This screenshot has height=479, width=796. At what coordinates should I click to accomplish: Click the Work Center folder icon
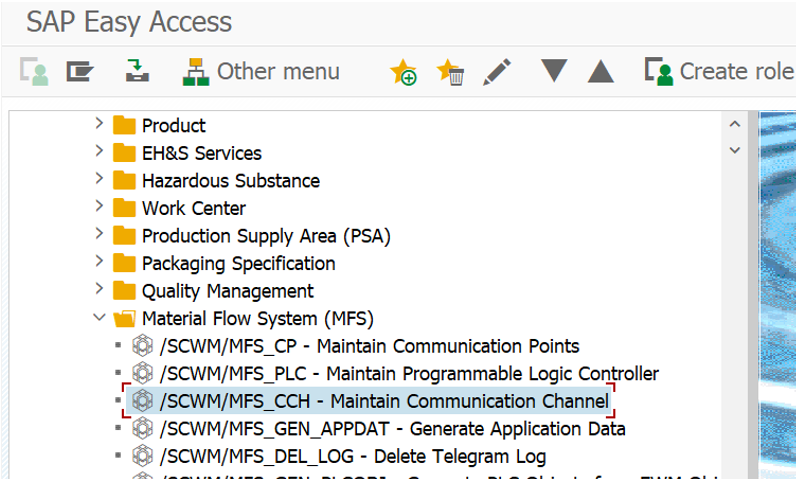[x=124, y=208]
